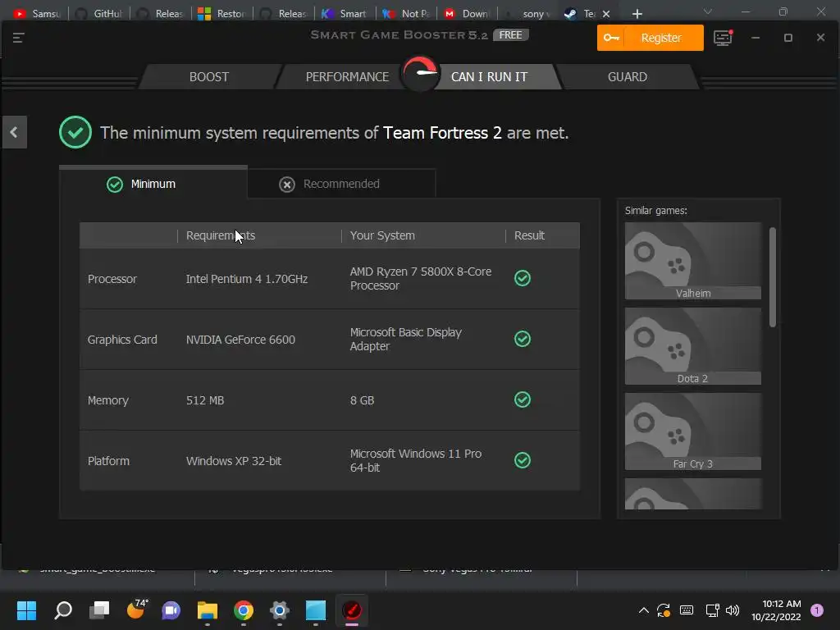Go back using the left arrow button

14,132
